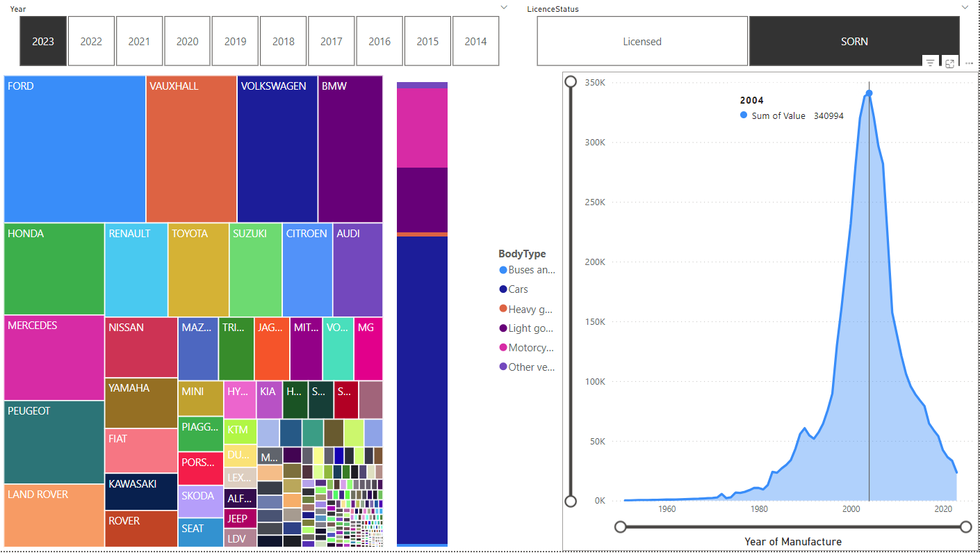The width and height of the screenshot is (980, 553).
Task: Open the line chart in focus mode
Action: [x=949, y=63]
